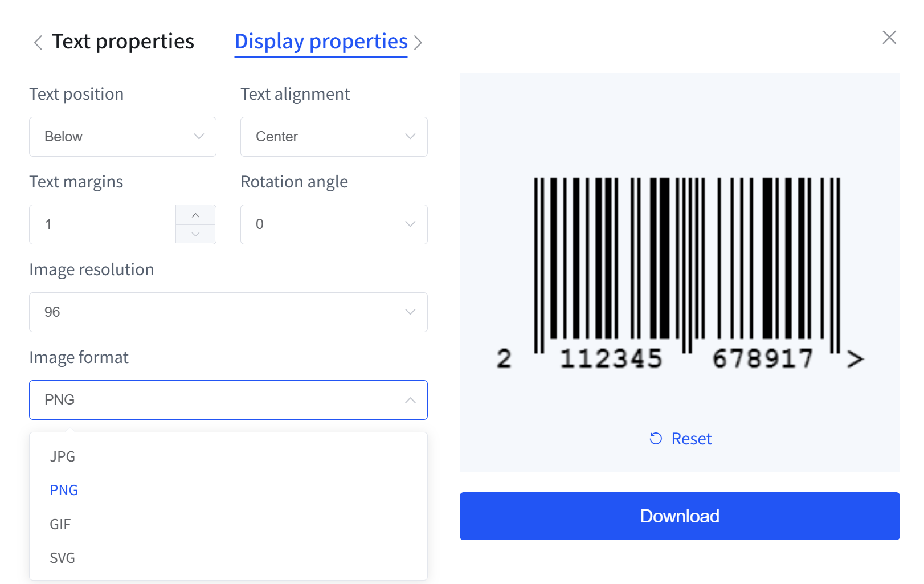Click the Reset circular arrow icon
Image resolution: width=924 pixels, height=584 pixels.
[x=656, y=439]
